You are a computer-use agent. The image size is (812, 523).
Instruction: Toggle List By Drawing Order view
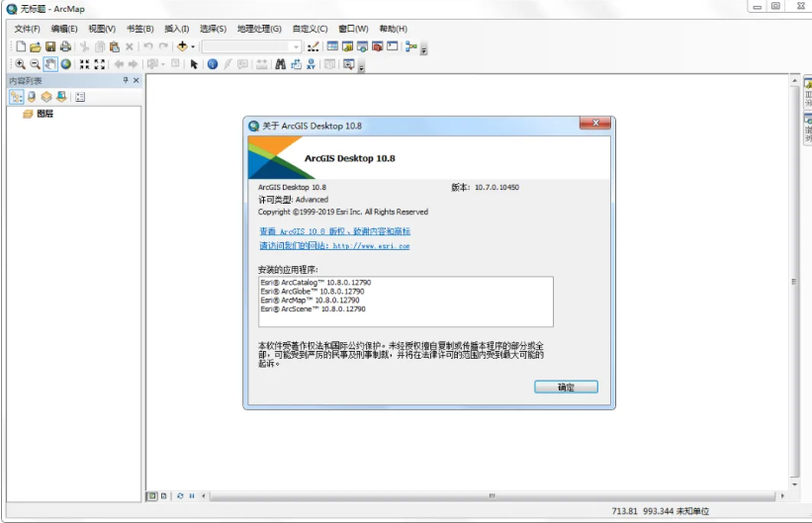tap(16, 97)
